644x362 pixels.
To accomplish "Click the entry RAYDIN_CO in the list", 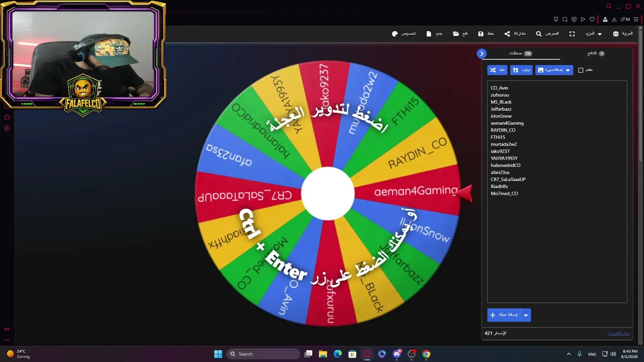I will pos(503,130).
